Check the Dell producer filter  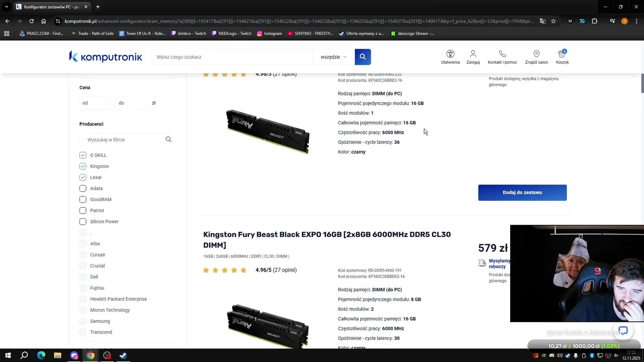(x=83, y=277)
